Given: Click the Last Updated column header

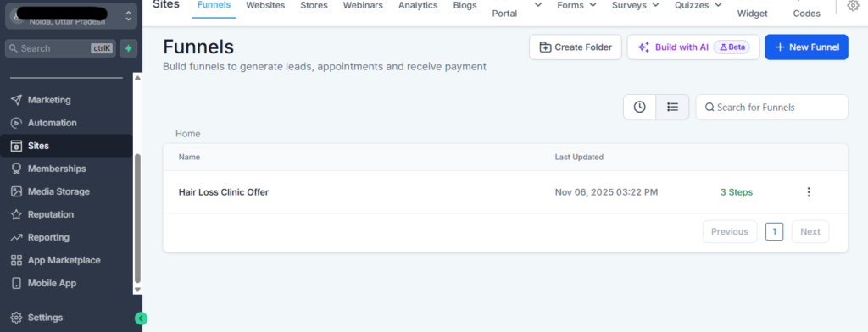Looking at the screenshot, I should (x=579, y=158).
